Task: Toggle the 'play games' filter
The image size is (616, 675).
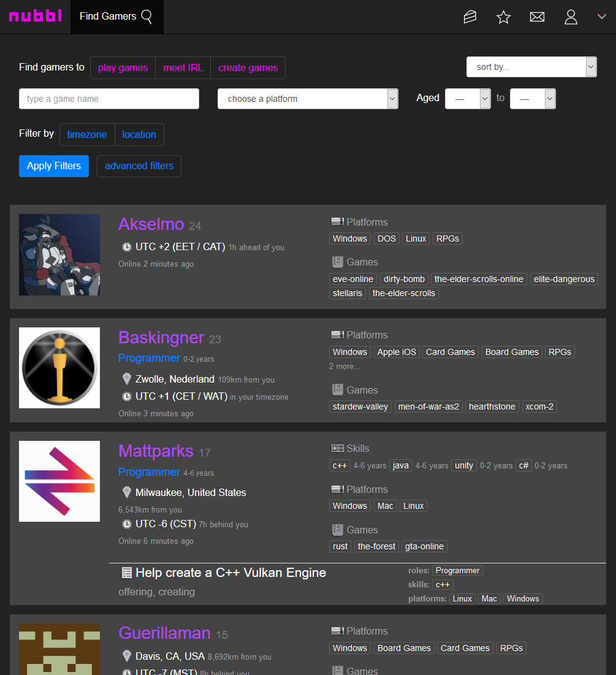Action: (x=123, y=67)
